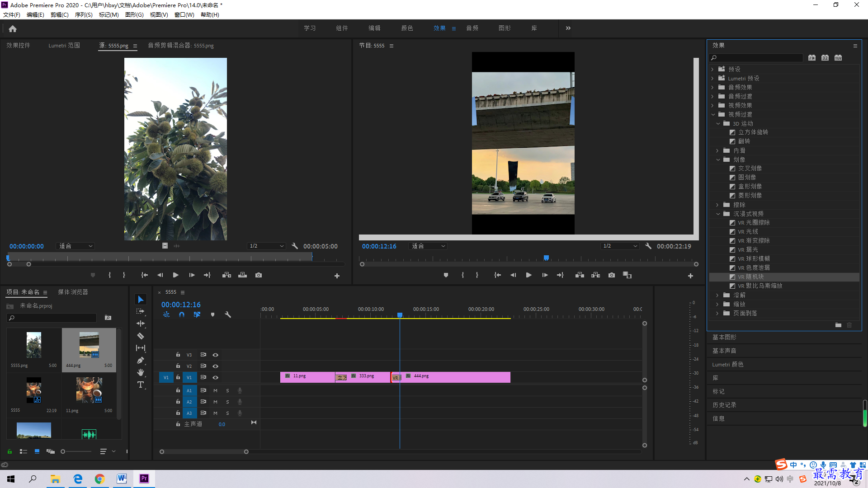Select the Razor tool
868x488 pixels.
141,336
